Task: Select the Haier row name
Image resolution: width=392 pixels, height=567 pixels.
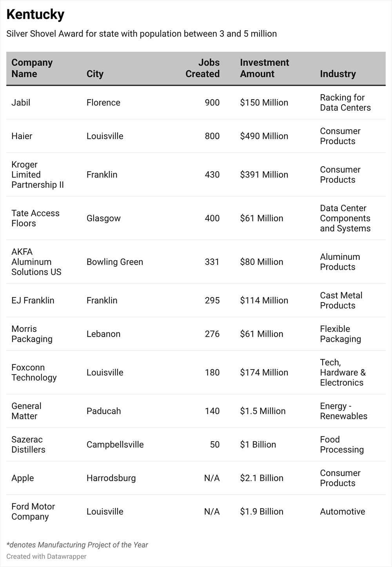Action: [x=22, y=136]
